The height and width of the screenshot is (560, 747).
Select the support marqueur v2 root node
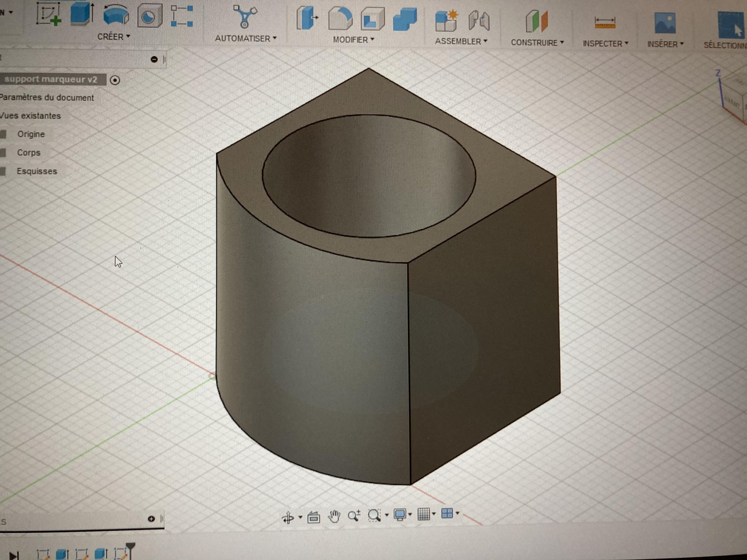[x=51, y=79]
